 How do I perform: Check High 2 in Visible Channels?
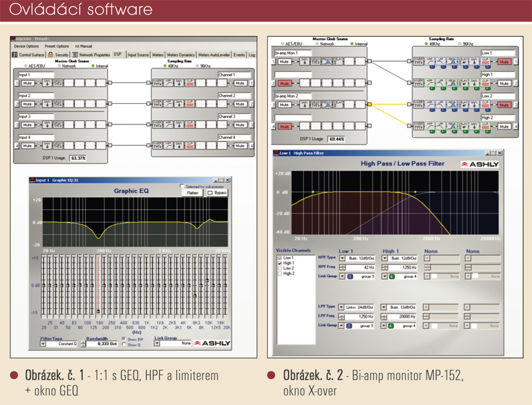(280, 273)
